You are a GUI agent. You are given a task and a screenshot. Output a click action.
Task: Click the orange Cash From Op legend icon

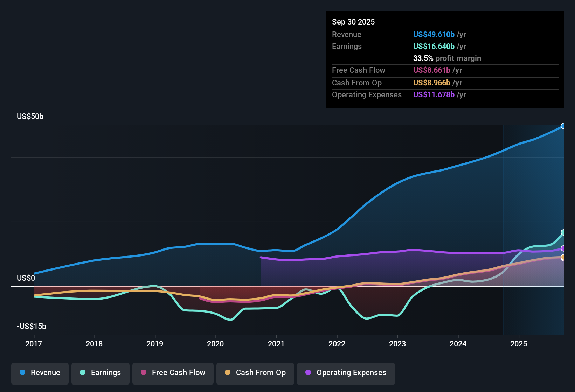coord(228,373)
